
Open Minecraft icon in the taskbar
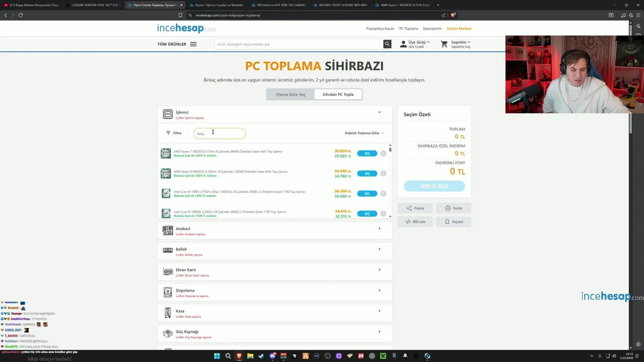(383, 356)
